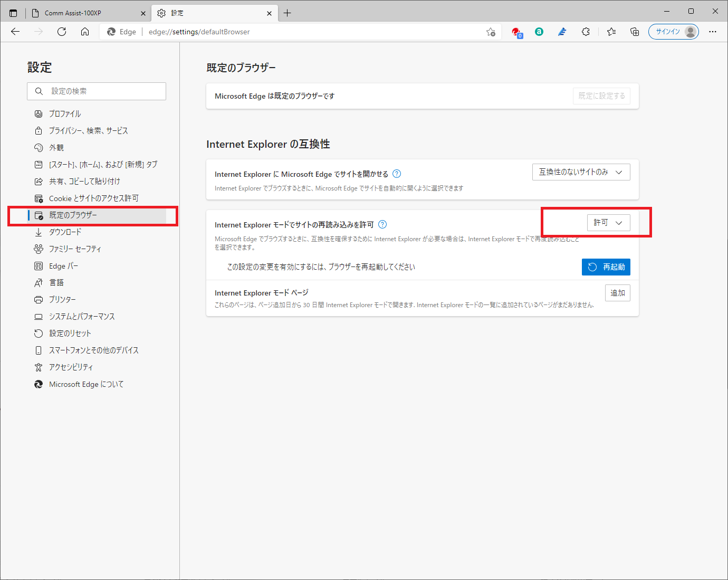Open プリンター settings

[x=97, y=300]
